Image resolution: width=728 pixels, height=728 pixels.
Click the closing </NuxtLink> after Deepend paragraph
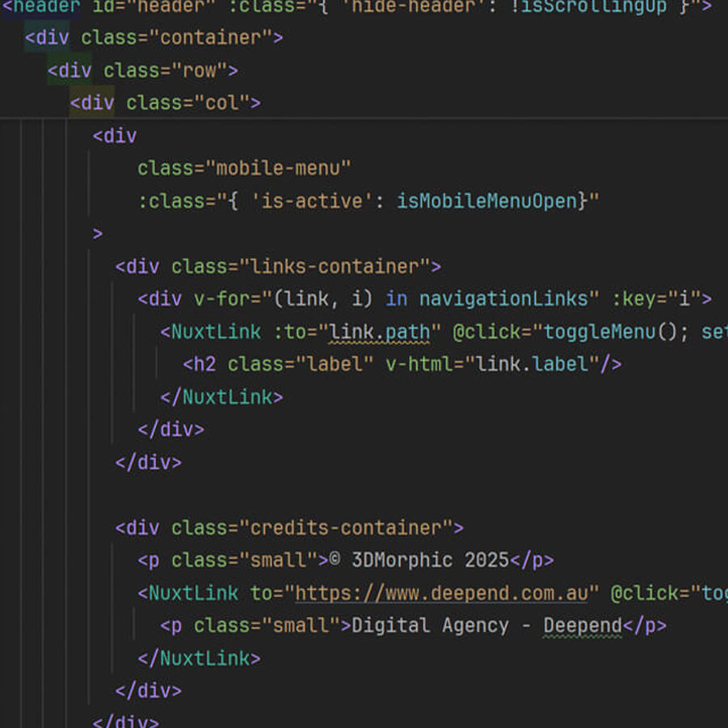tap(199, 658)
